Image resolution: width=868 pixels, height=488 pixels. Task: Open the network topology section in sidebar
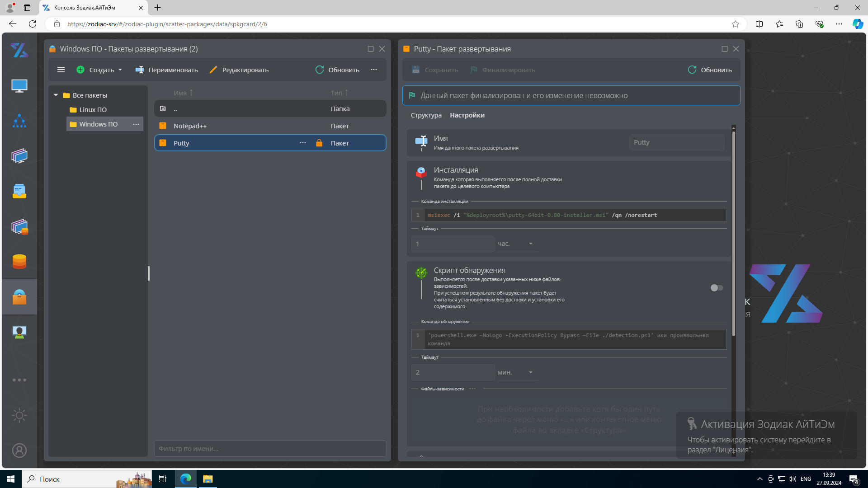19,121
